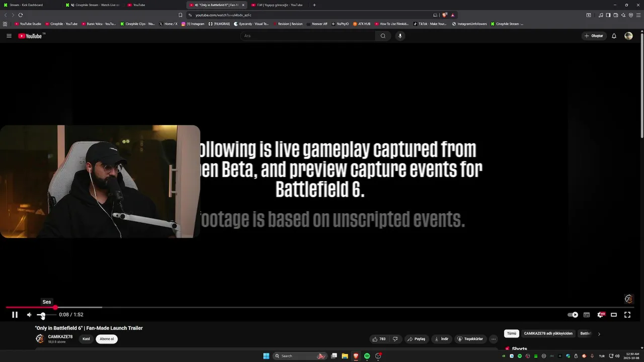Grab the page vertical scrollbar
This screenshot has width=644, height=362.
642,85
